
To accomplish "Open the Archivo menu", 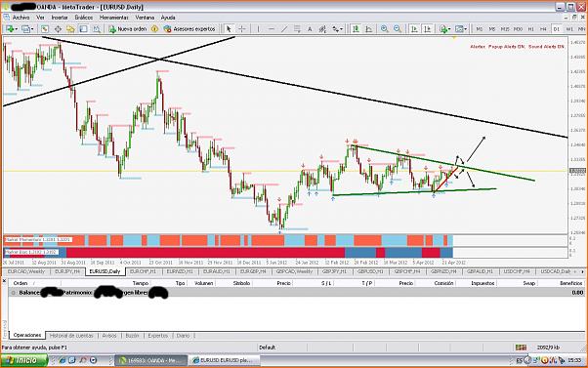I will (21, 18).
